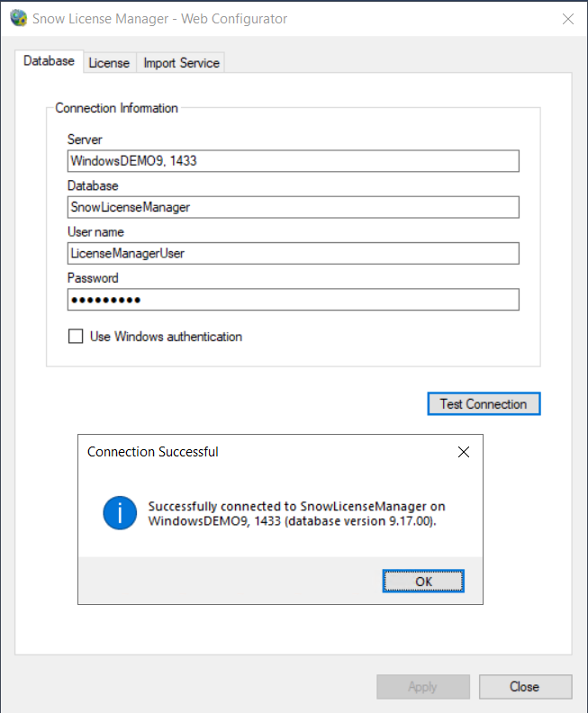Click the Close button at bottom
The width and height of the screenshot is (588, 713).
tap(524, 687)
